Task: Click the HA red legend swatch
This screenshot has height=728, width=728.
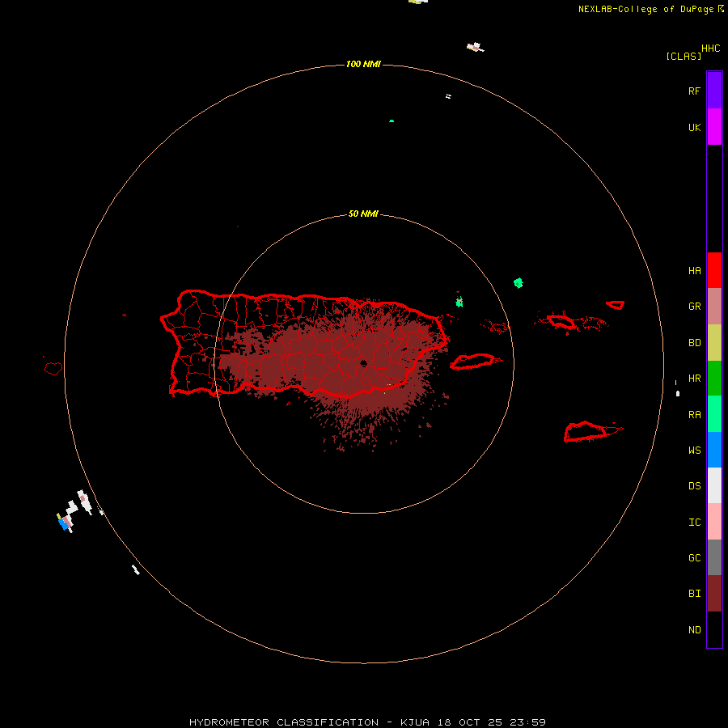Action: (714, 270)
